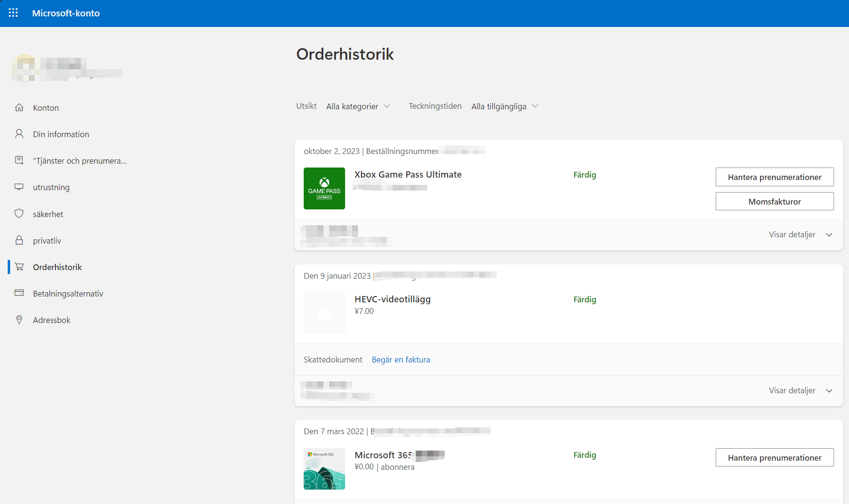Navigate to utrustning
The width and height of the screenshot is (849, 504).
51,187
